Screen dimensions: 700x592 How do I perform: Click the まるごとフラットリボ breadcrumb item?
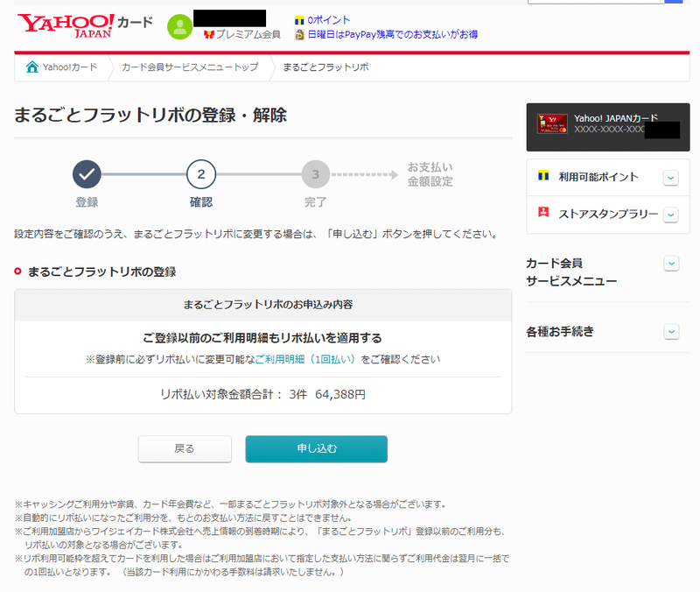click(x=325, y=67)
